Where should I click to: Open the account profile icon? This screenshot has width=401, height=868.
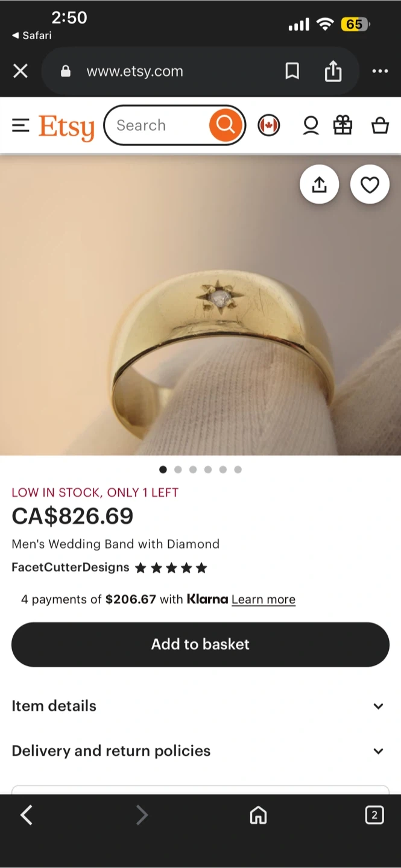[311, 125]
